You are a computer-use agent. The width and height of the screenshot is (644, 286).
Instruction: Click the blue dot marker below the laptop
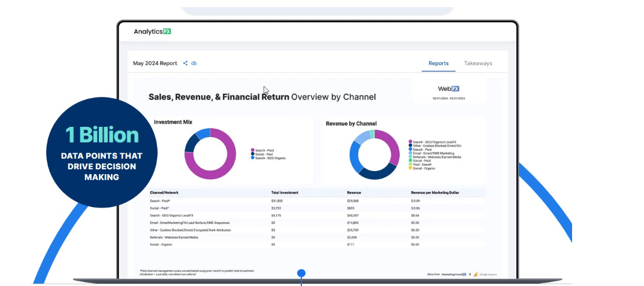pos(301,273)
